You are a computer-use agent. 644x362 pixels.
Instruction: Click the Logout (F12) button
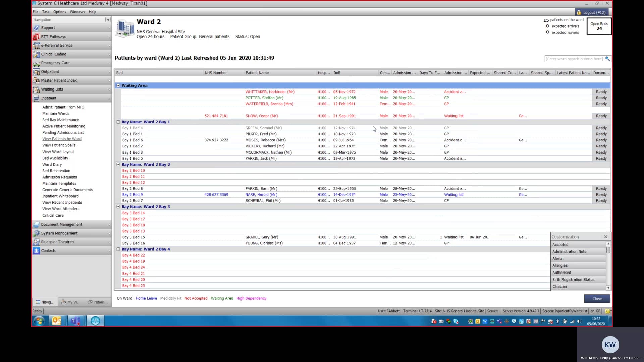pos(591,12)
